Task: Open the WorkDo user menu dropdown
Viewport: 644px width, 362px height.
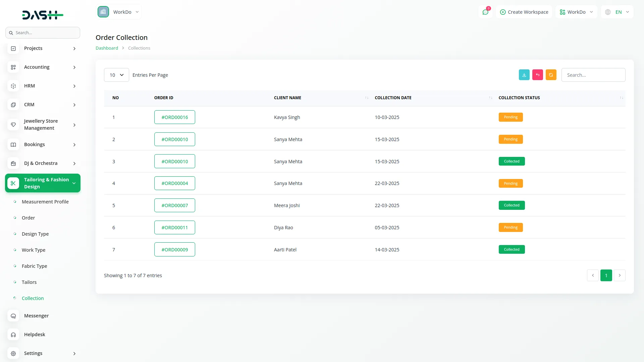Action: pyautogui.click(x=576, y=12)
